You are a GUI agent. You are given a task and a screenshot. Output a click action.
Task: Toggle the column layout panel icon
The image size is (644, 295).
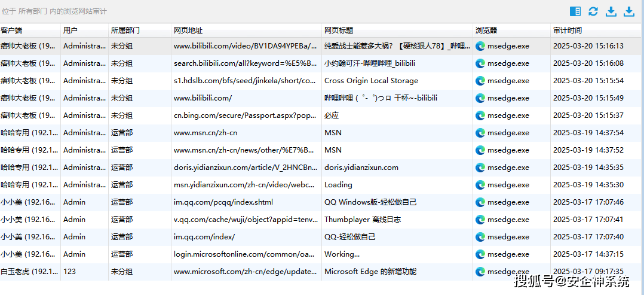(575, 11)
